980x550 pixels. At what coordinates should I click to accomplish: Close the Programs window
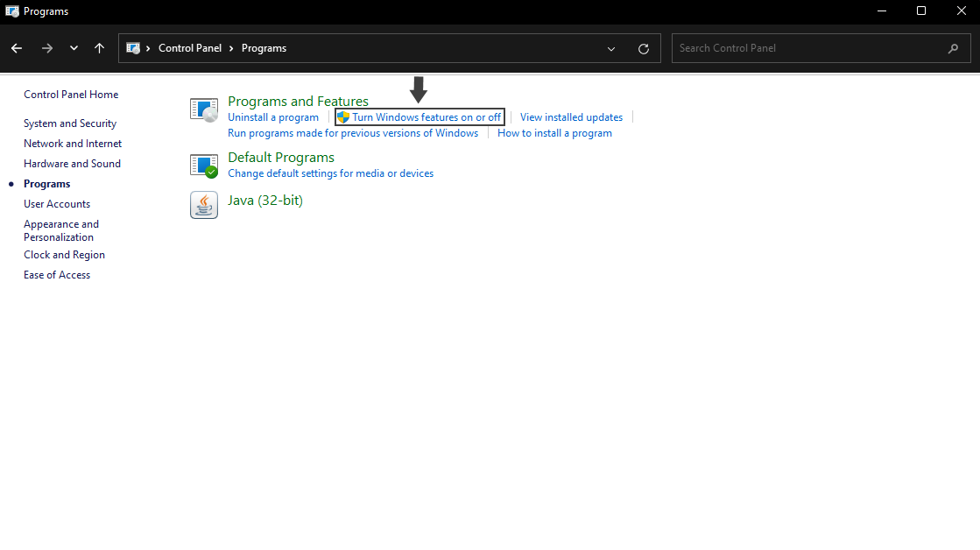962,11
